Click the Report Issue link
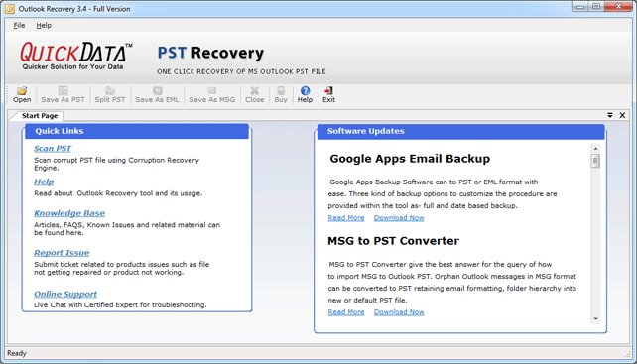 pos(62,253)
